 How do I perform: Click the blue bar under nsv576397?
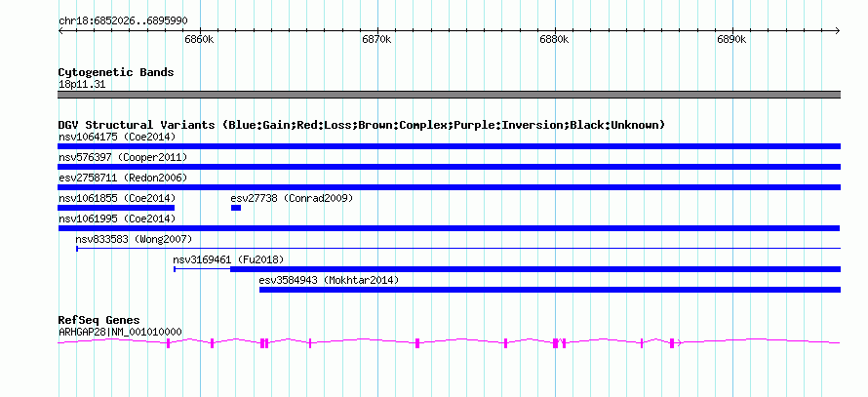click(449, 167)
